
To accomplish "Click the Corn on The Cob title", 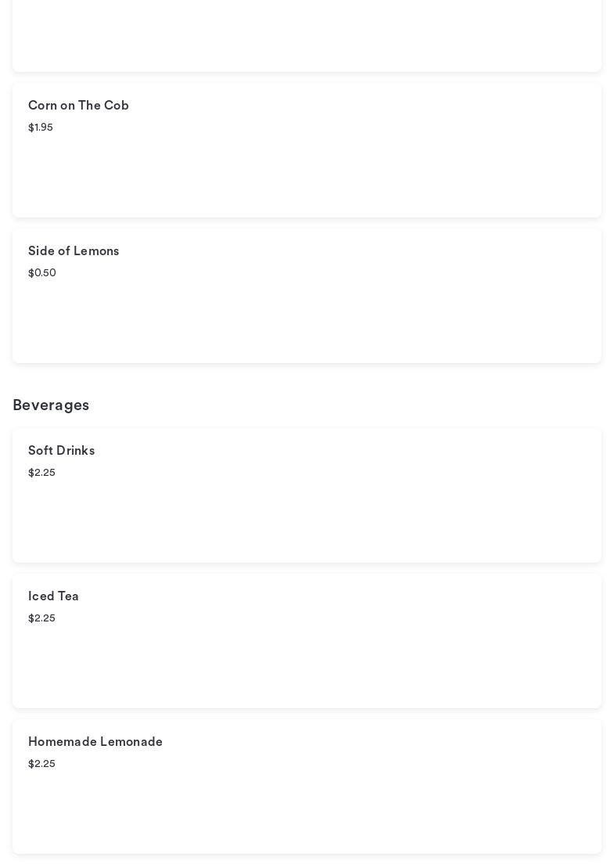I will click(78, 106).
